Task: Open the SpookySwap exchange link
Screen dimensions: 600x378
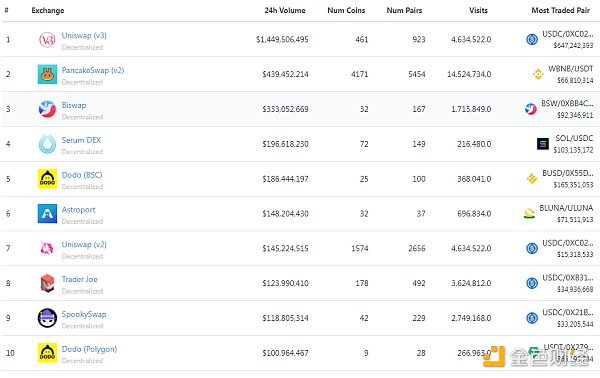Action: coord(84,314)
